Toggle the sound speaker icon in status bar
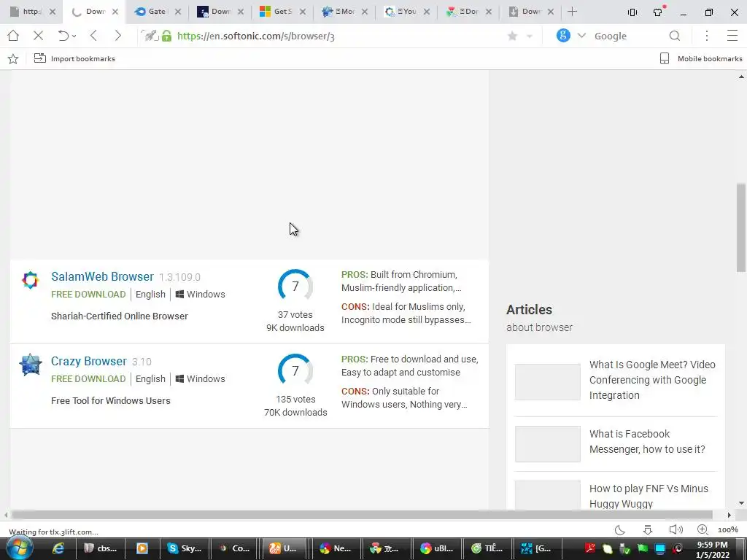The height and width of the screenshot is (560, 747). [x=676, y=529]
